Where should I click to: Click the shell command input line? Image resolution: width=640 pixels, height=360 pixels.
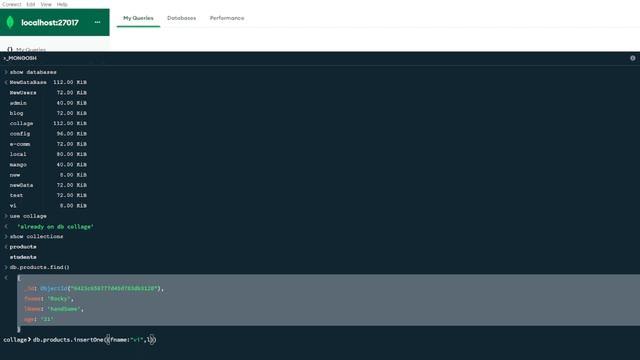point(320,340)
